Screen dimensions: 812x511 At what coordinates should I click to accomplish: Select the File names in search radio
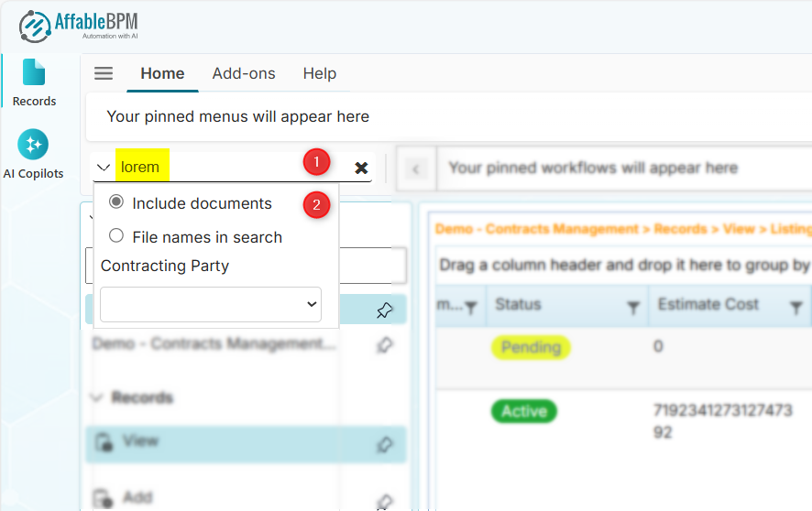(x=116, y=236)
